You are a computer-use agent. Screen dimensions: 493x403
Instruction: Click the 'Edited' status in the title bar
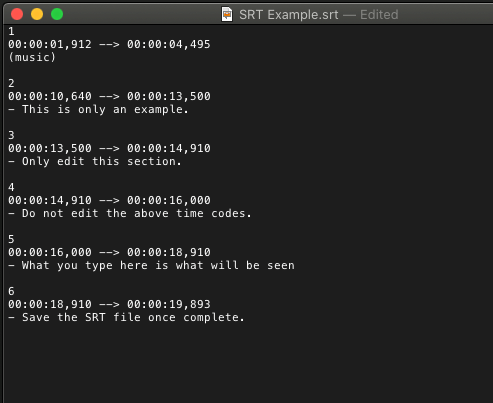pyautogui.click(x=379, y=15)
